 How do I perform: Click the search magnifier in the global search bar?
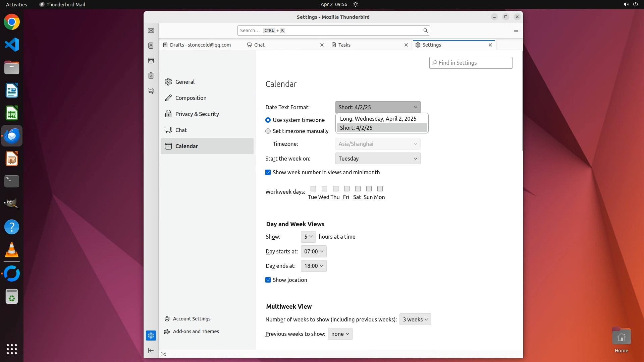[x=425, y=31]
